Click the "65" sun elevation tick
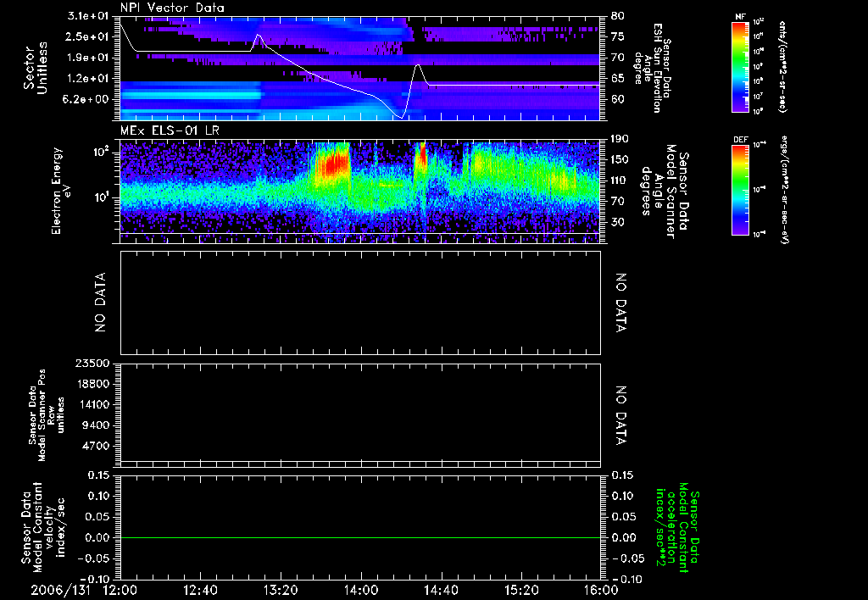 click(x=617, y=79)
